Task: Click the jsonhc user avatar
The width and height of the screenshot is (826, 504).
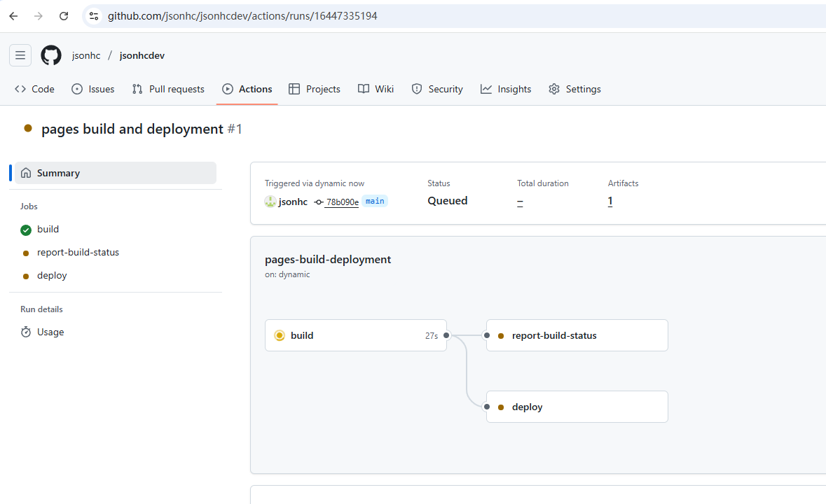Action: (x=270, y=202)
